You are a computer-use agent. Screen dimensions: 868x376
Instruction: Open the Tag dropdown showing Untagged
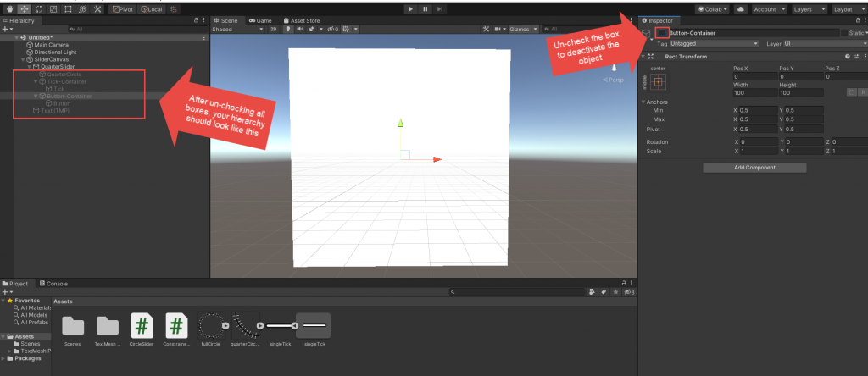click(x=714, y=44)
